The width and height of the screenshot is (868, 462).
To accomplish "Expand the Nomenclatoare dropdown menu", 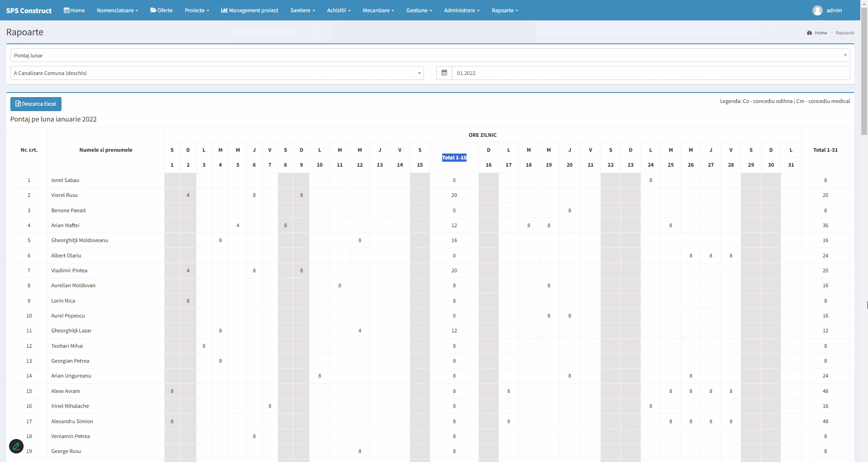I will (x=117, y=10).
